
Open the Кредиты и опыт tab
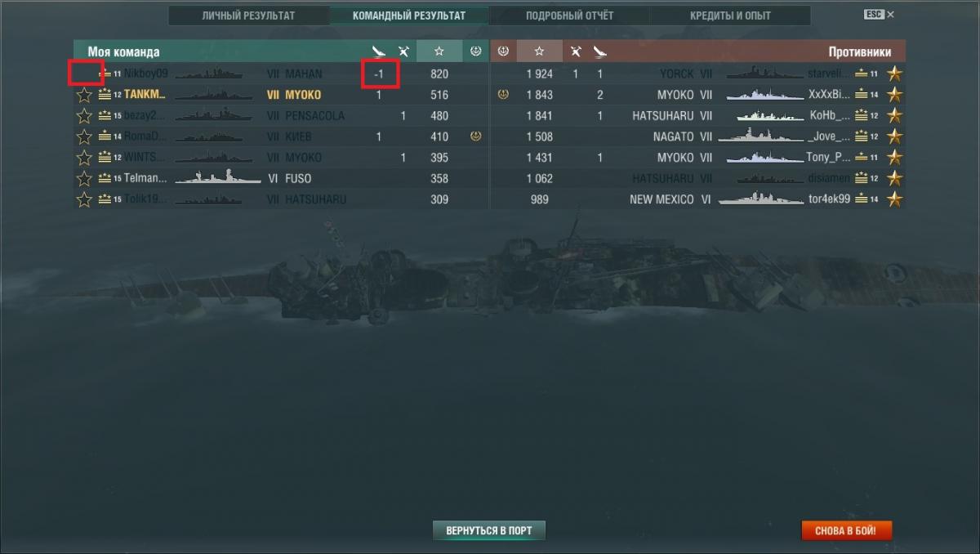(x=729, y=16)
